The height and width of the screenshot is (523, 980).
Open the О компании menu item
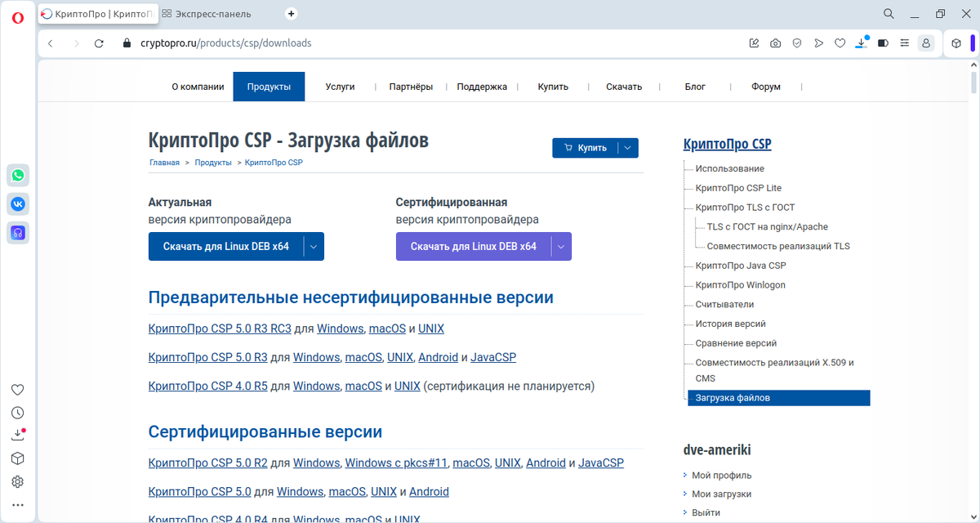tap(198, 87)
